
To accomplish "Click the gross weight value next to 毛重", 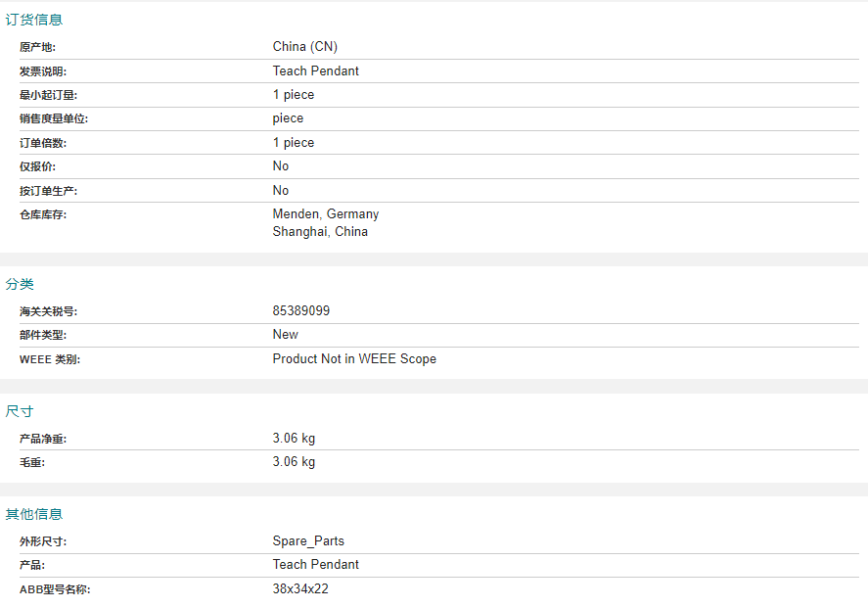I will (x=294, y=462).
